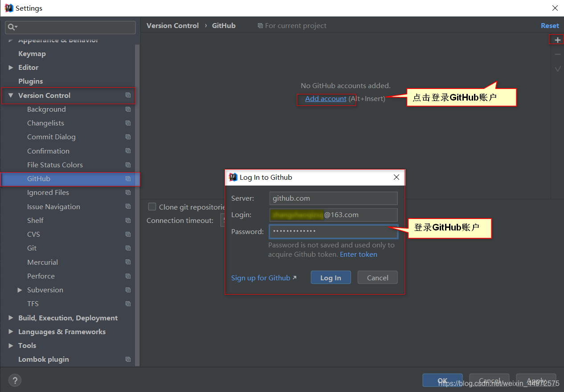Click the checkmark icon to set default account

tap(557, 69)
